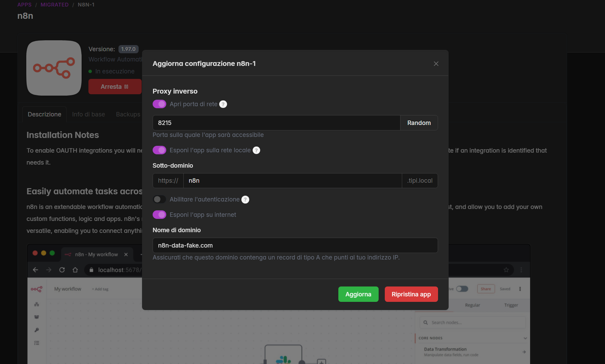Click Add tag in preview workflow header
Image resolution: width=605 pixels, height=364 pixels.
[x=100, y=289]
